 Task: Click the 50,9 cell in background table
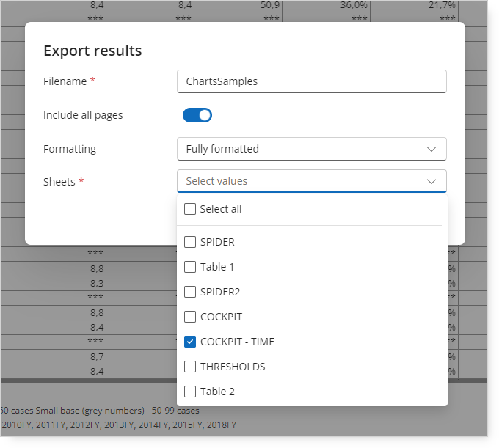238,5
